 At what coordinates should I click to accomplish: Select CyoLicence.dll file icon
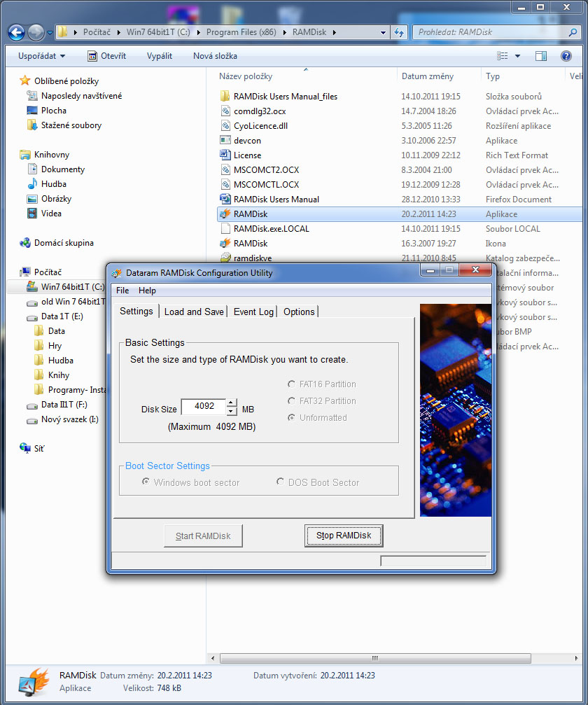225,126
